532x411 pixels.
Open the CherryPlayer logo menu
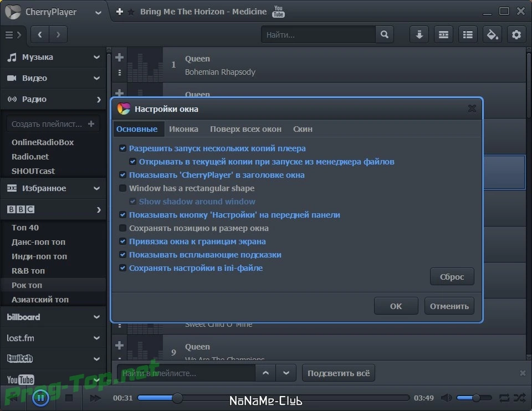click(13, 12)
